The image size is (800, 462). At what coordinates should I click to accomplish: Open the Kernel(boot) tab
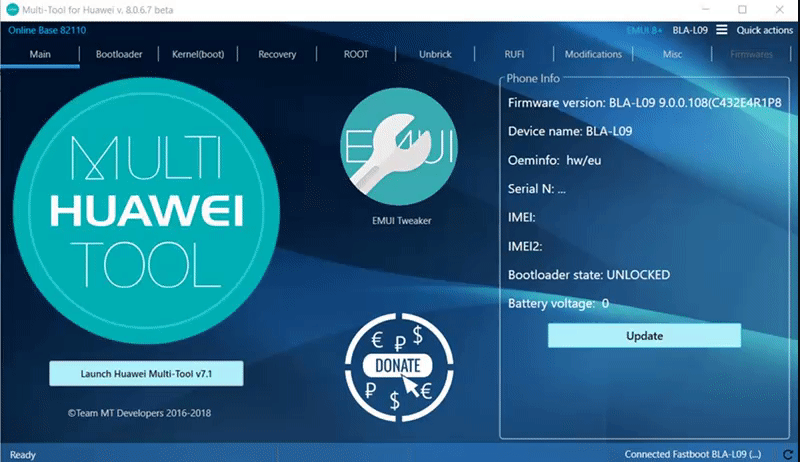pyautogui.click(x=198, y=54)
